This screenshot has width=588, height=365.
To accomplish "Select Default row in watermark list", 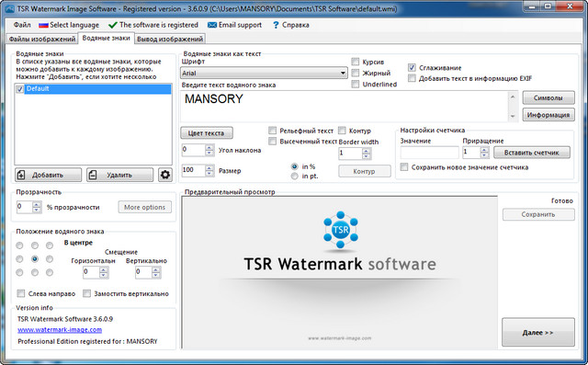I will pos(97,89).
